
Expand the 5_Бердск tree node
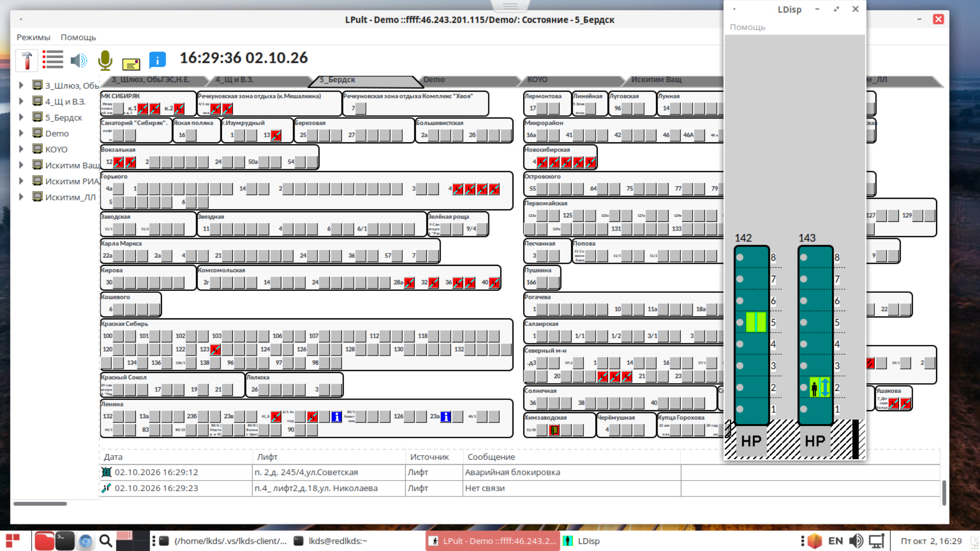click(x=21, y=117)
